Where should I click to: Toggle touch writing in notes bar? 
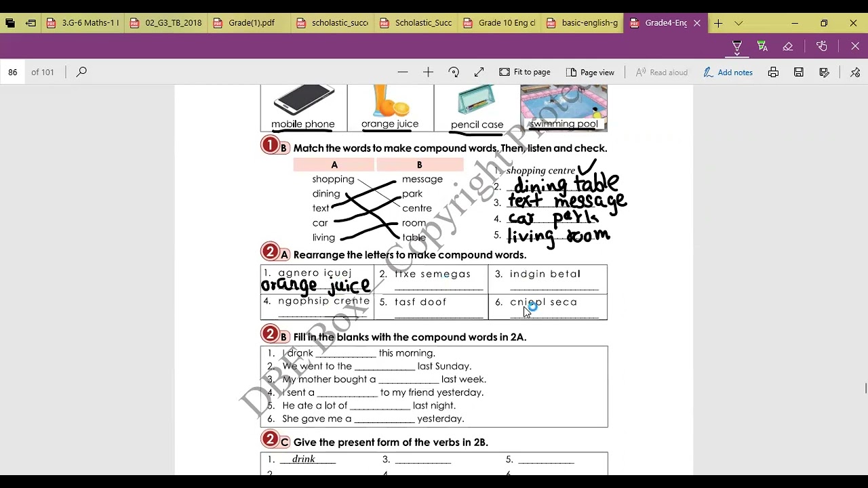pos(822,47)
